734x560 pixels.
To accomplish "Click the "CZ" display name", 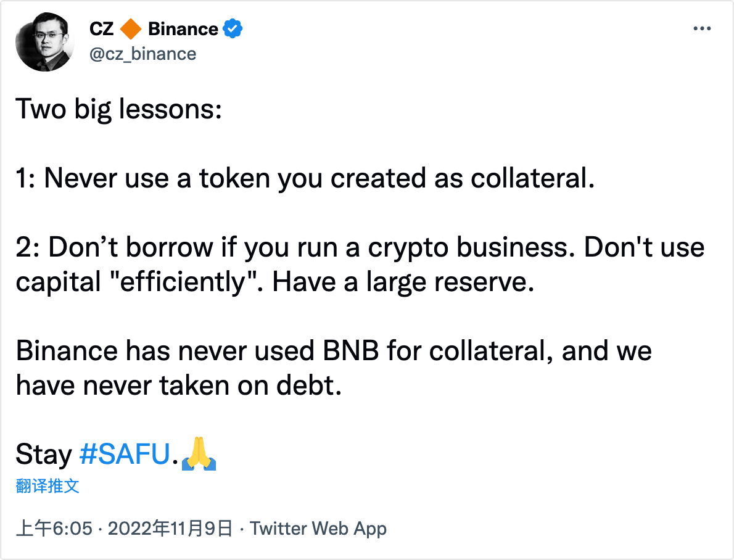I will (x=102, y=28).
